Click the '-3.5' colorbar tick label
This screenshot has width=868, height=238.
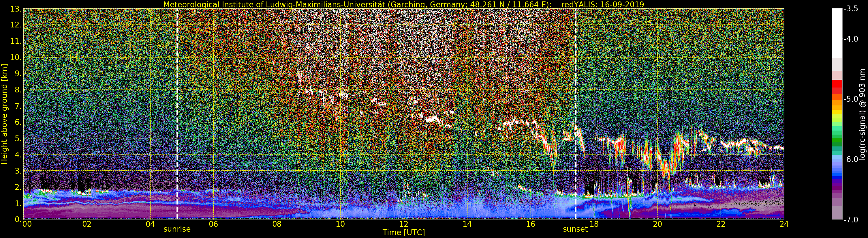[851, 9]
